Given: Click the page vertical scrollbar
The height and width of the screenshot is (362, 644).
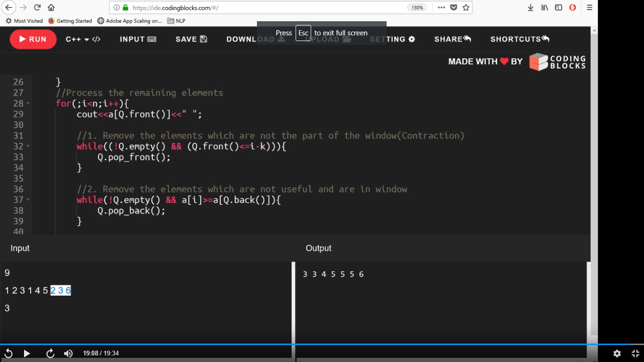Looking at the screenshot, I should [594, 184].
